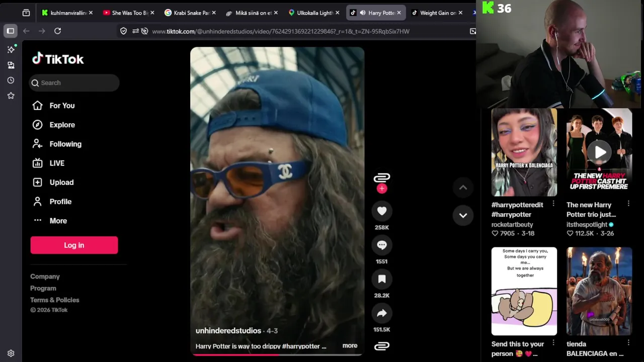Open rocketartbeuty creator name

click(512, 224)
